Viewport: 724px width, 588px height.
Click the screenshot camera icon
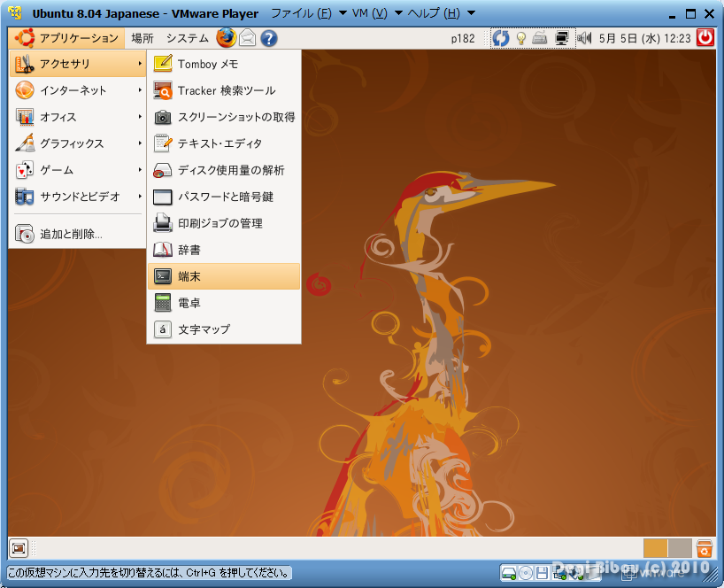pyautogui.click(x=163, y=117)
